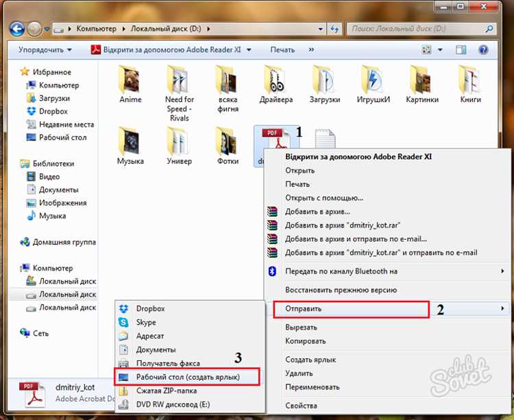Open the Драйвера folder
This screenshot has height=420, width=514.
(x=277, y=80)
